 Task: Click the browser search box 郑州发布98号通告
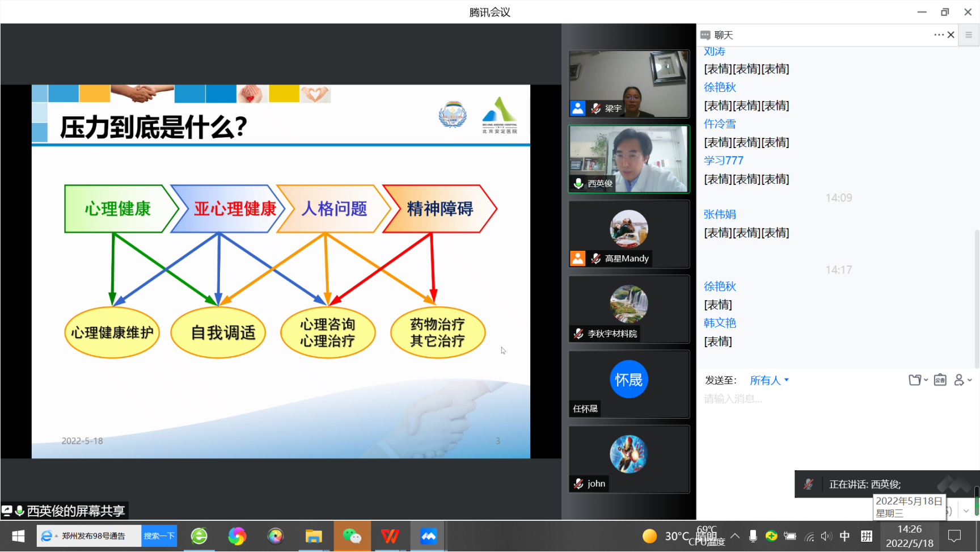point(89,536)
